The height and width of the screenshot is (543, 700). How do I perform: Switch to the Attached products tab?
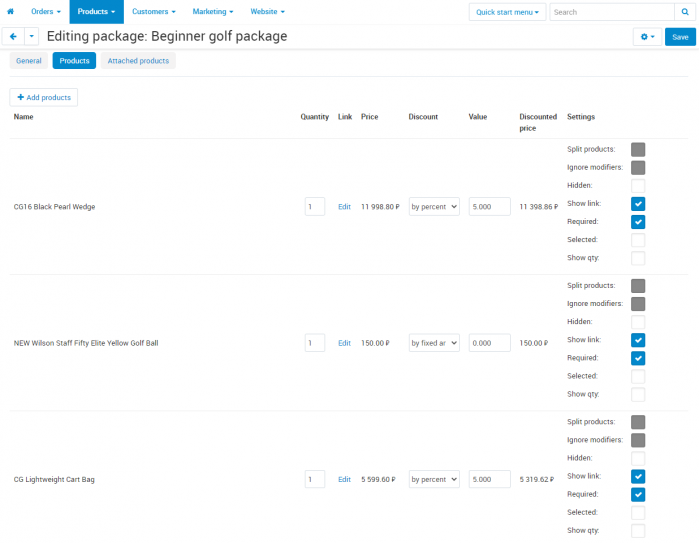click(138, 61)
